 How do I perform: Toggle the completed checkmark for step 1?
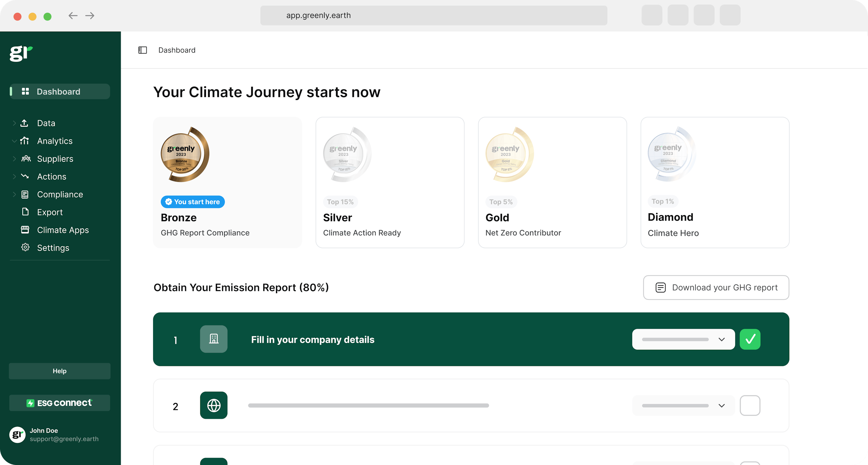point(750,339)
